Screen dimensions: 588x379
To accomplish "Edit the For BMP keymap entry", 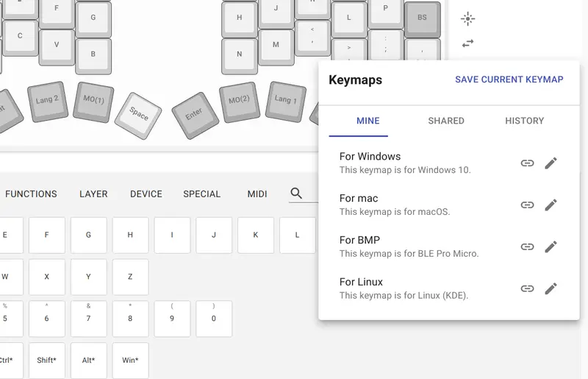I will (551, 247).
